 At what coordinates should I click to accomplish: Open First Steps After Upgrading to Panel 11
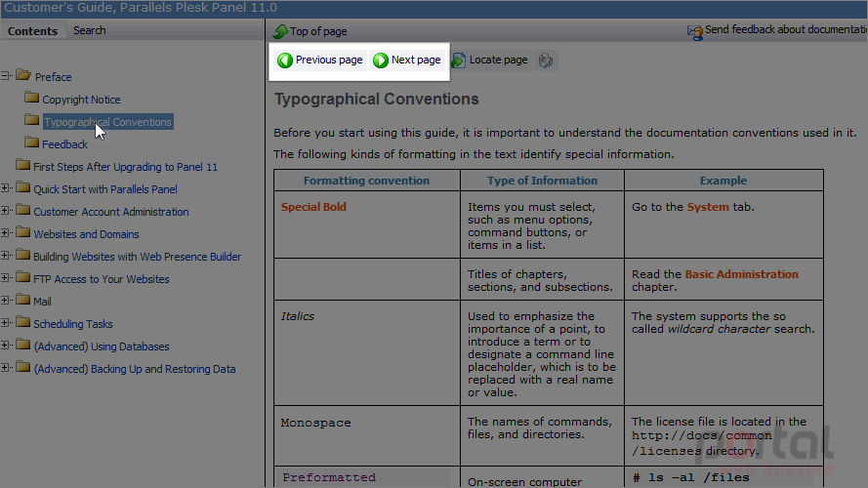(x=126, y=167)
